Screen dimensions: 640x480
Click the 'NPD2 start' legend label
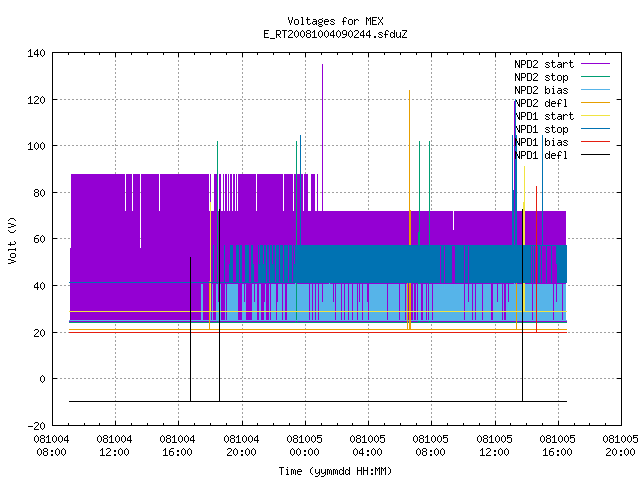[x=544, y=64]
